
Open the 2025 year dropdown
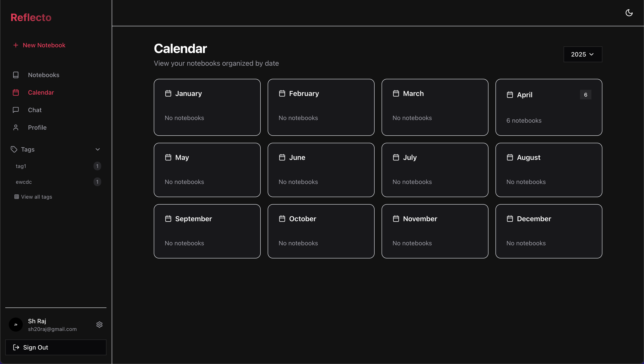[582, 54]
